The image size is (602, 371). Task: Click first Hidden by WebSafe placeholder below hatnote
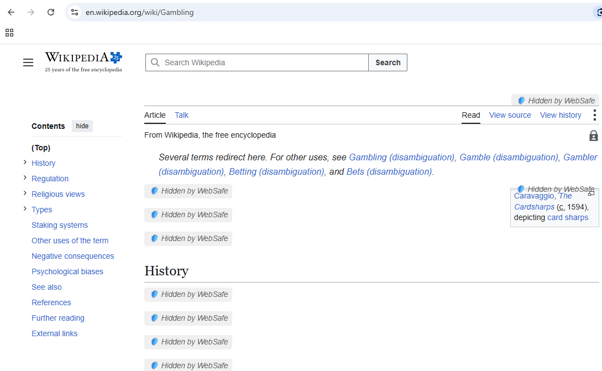pyautogui.click(x=188, y=191)
